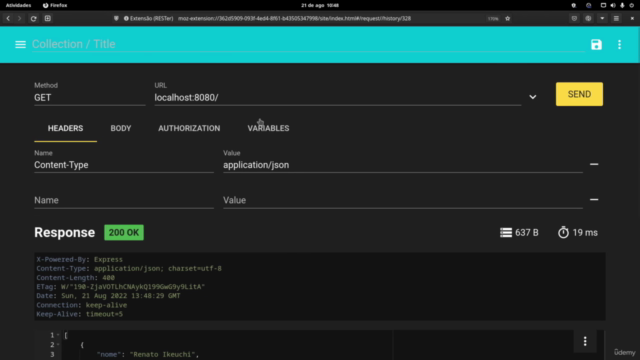Image resolution: width=640 pixels, height=360 pixels.
Task: Click the shield tray icon in the top bar
Action: coord(573,5)
